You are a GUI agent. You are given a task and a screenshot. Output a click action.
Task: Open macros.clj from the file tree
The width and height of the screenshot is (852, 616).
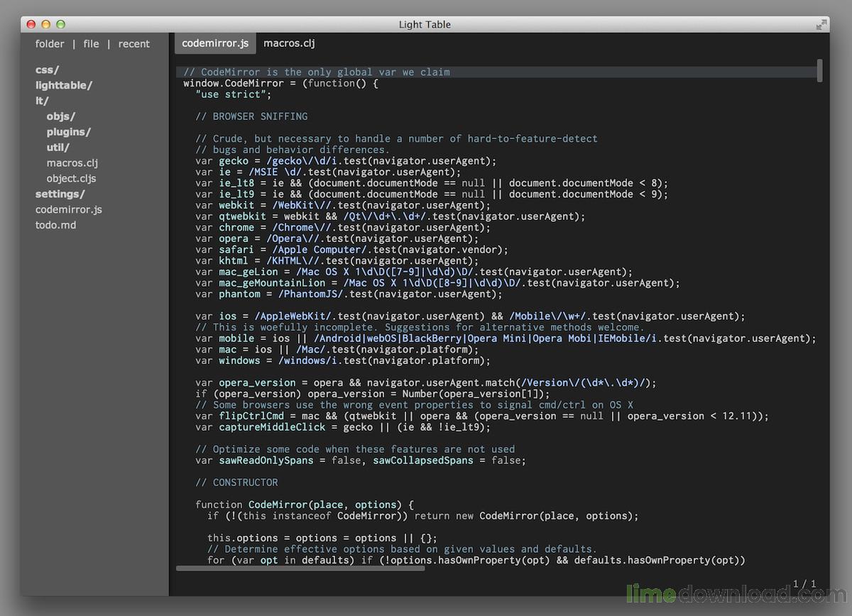click(72, 163)
